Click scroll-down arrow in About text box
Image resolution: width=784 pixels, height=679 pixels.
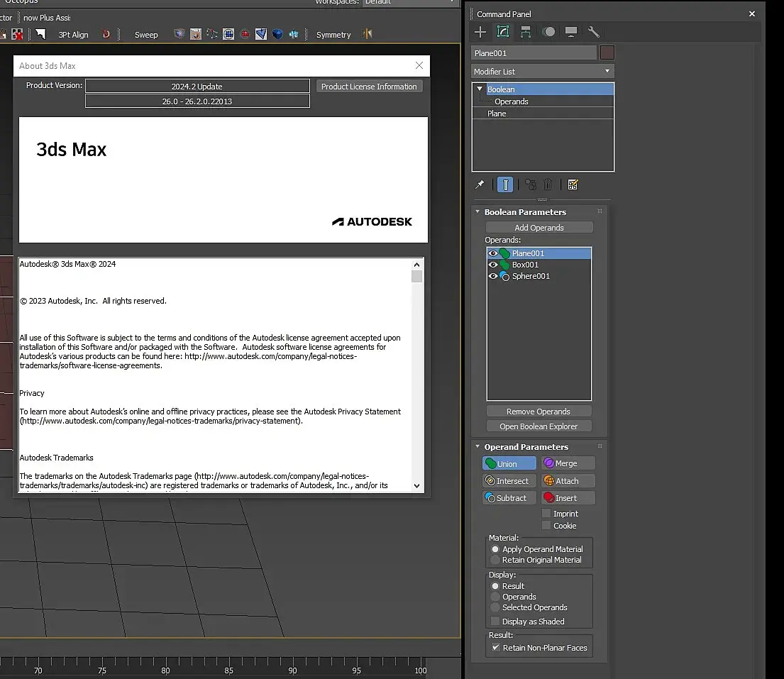416,486
